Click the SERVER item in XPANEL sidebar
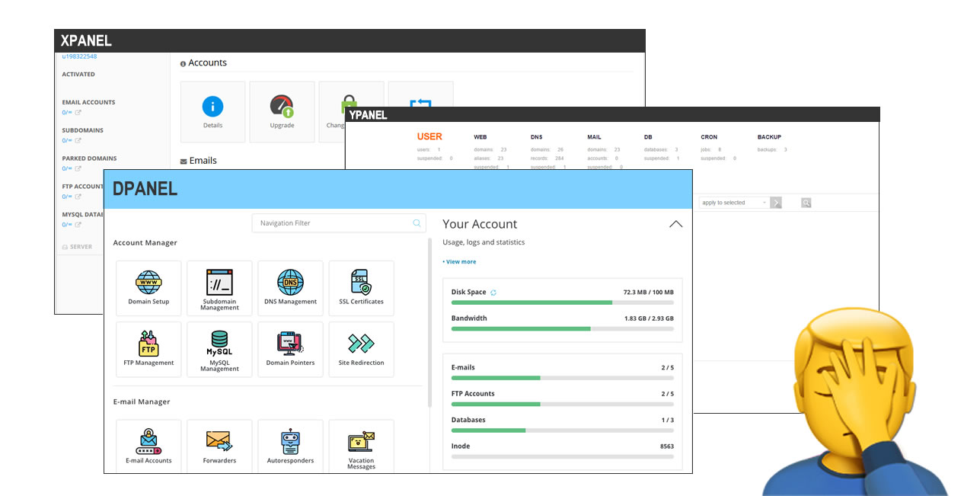The image size is (980, 496). (77, 247)
